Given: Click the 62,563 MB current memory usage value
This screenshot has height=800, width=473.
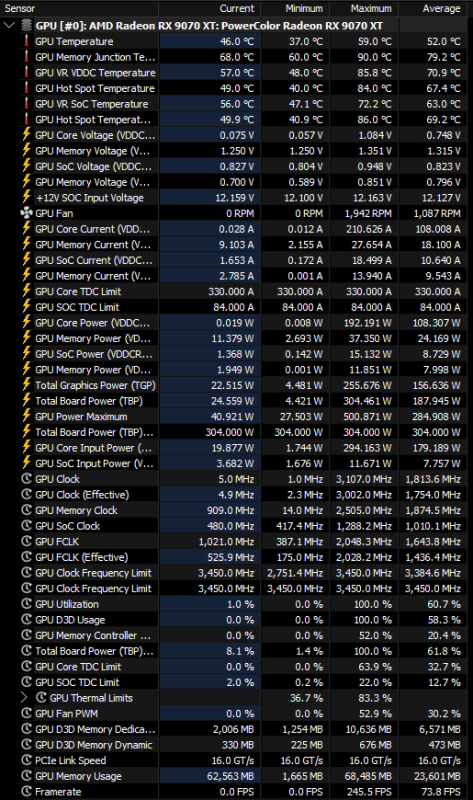Looking at the screenshot, I should [x=230, y=776].
